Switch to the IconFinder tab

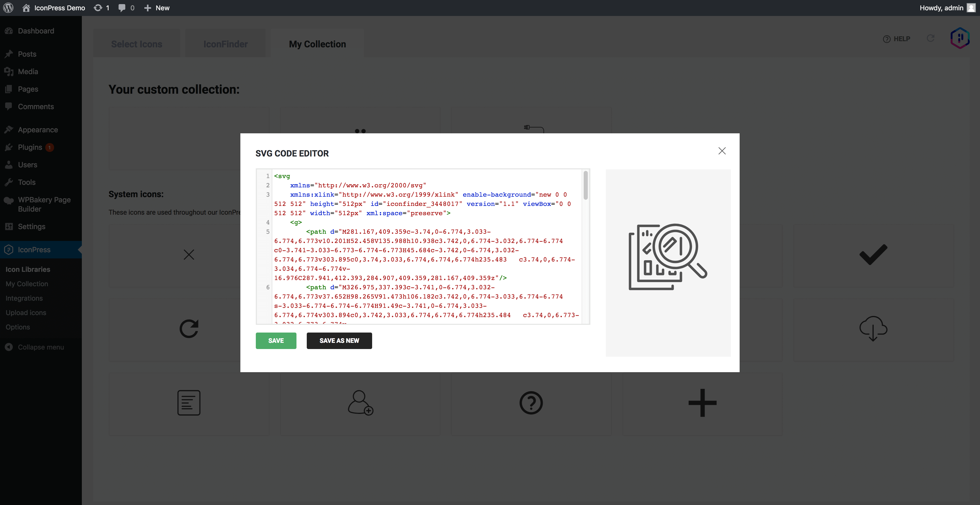225,44
